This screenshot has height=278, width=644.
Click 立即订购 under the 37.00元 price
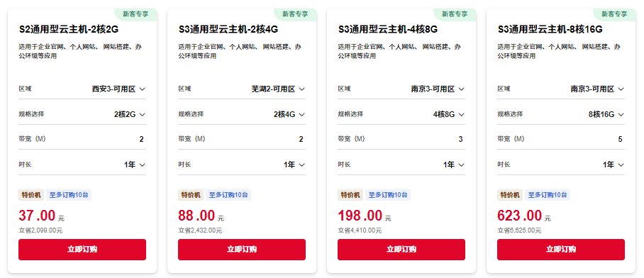(x=82, y=250)
